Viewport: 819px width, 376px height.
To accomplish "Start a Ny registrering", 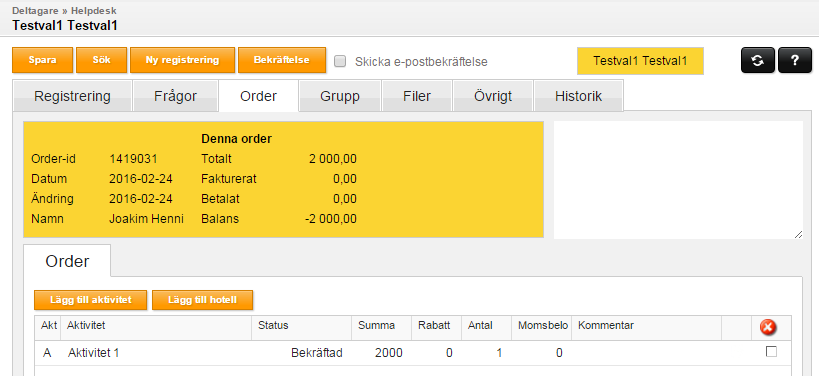I will (x=182, y=60).
